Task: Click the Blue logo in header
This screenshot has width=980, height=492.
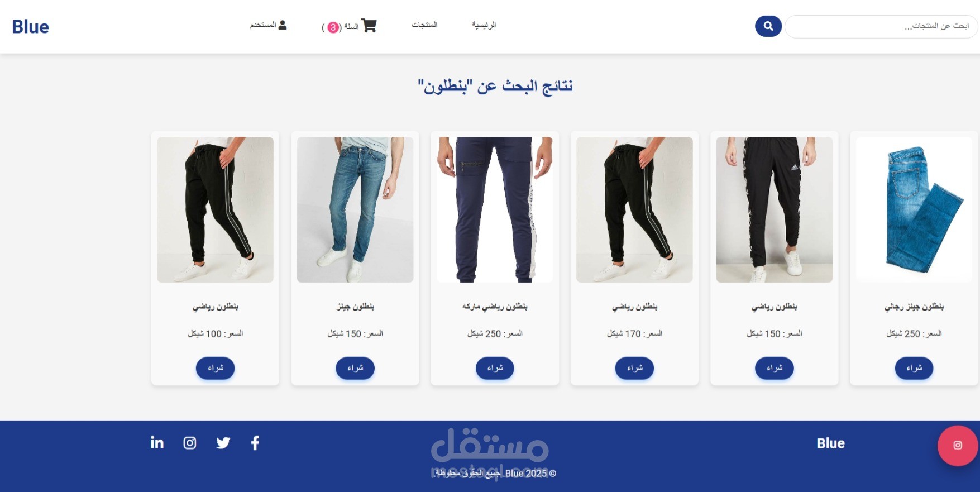Action: coord(30,26)
